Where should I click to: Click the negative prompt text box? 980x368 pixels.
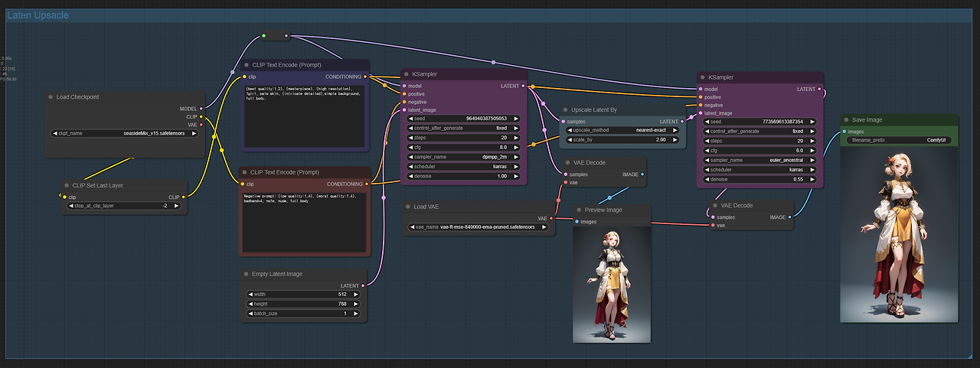coord(305,223)
